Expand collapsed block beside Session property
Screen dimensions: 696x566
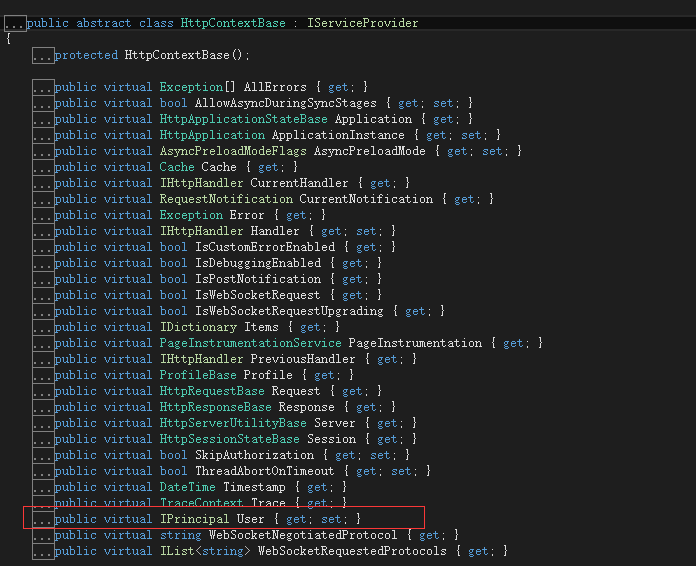[x=43, y=439]
